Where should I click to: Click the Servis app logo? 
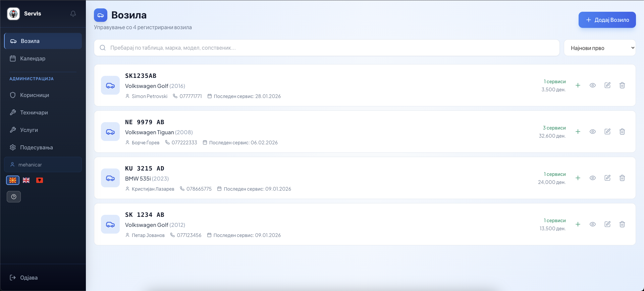(x=13, y=14)
